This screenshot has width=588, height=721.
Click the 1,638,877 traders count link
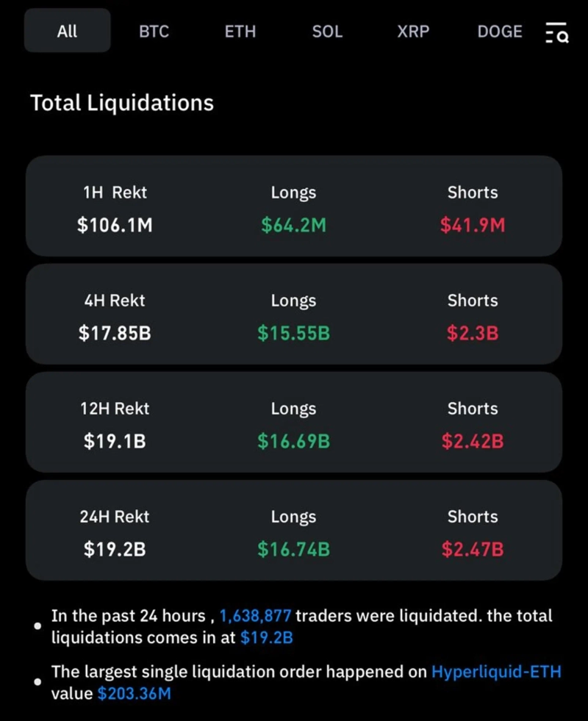click(x=255, y=616)
